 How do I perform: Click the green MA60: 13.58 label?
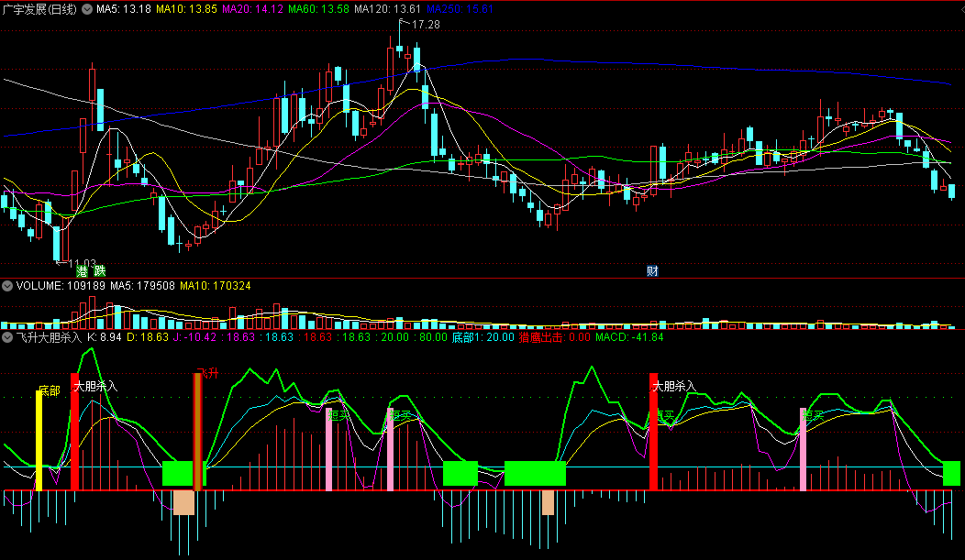coord(319,9)
